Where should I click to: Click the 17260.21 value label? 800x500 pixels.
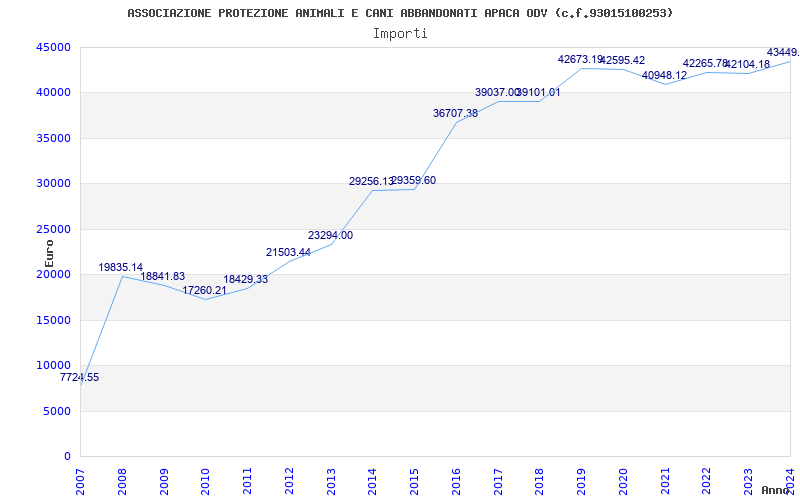pos(205,290)
